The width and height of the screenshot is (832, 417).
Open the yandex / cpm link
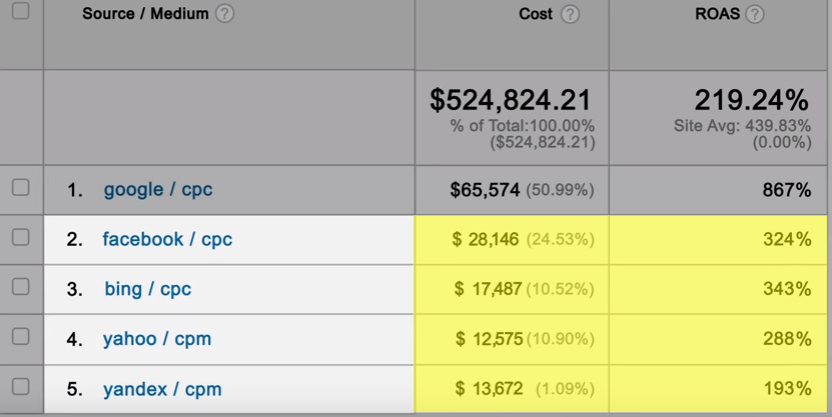[x=162, y=389]
